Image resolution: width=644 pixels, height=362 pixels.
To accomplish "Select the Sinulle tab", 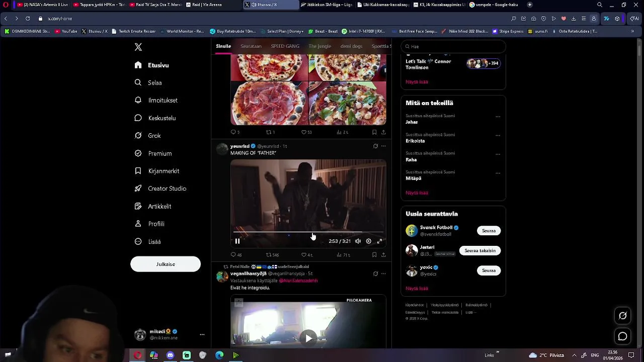I will 223,46.
